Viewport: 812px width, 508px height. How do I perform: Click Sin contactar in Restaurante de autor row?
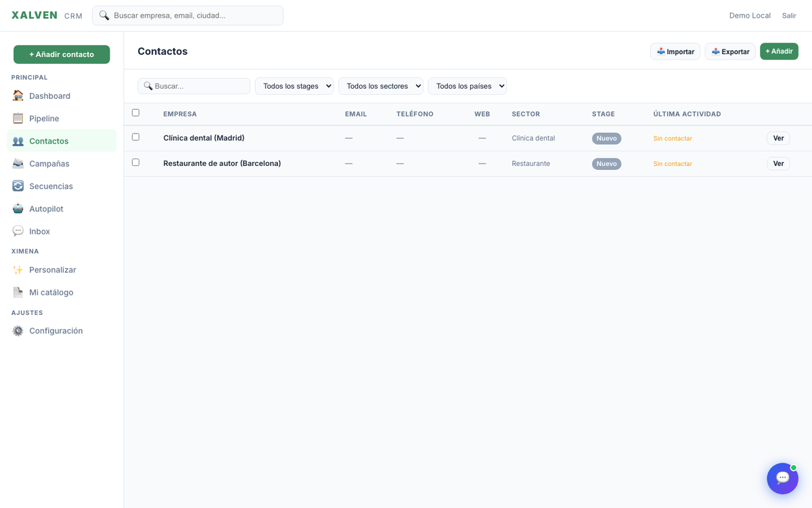click(x=673, y=163)
